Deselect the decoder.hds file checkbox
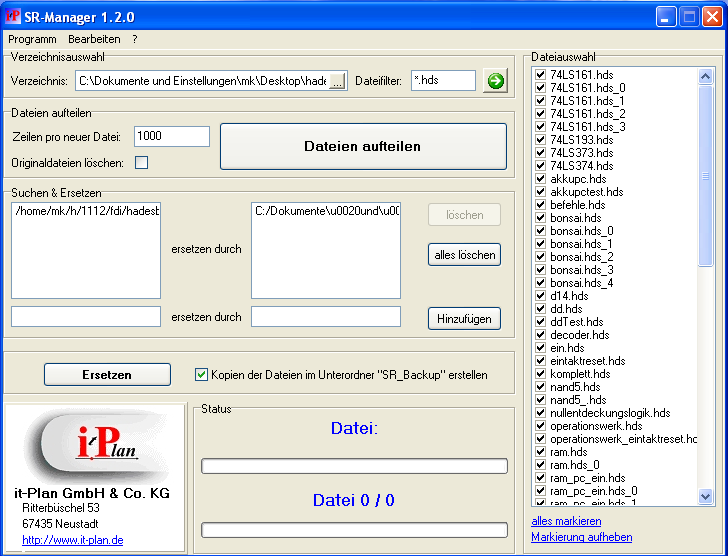This screenshot has width=728, height=556. pyautogui.click(x=540, y=335)
